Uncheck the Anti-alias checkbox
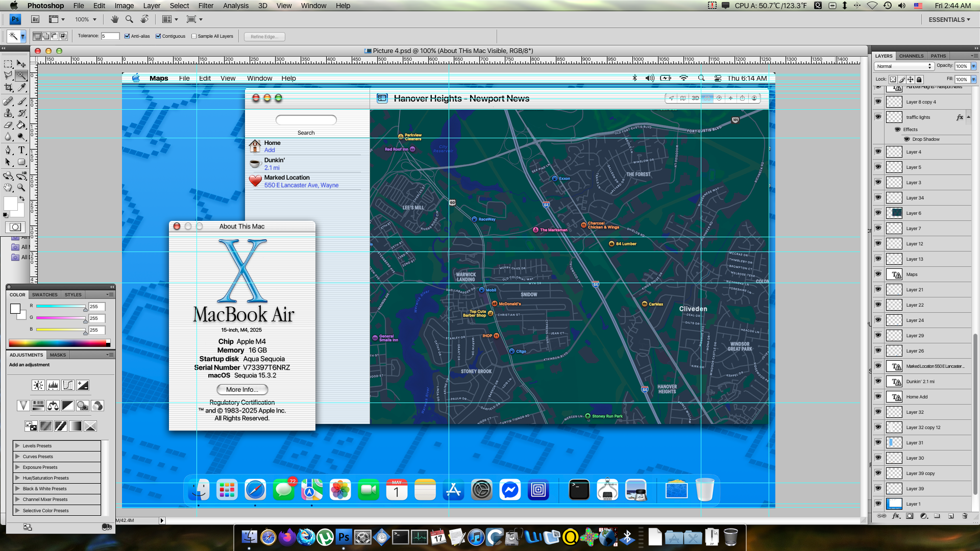 127,36
